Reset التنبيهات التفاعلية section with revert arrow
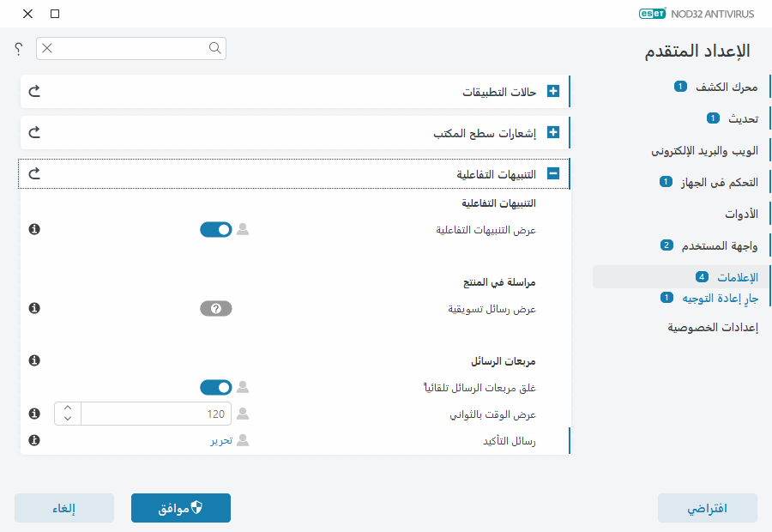The height and width of the screenshot is (532, 772). pos(34,173)
